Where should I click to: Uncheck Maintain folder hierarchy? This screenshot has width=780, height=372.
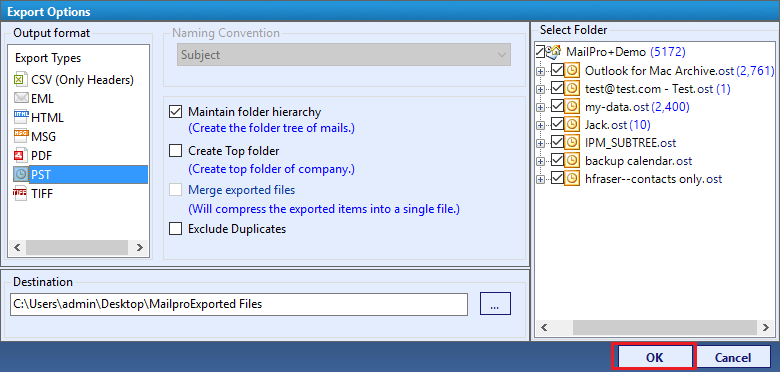pos(176,111)
